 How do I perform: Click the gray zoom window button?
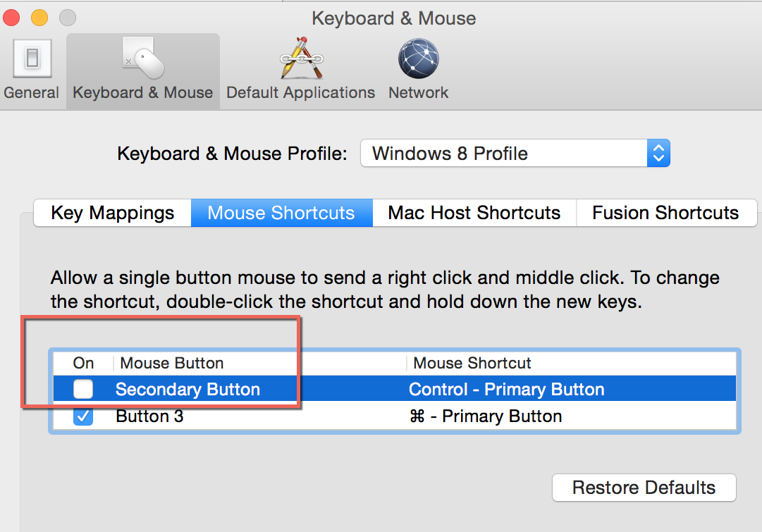(68, 18)
